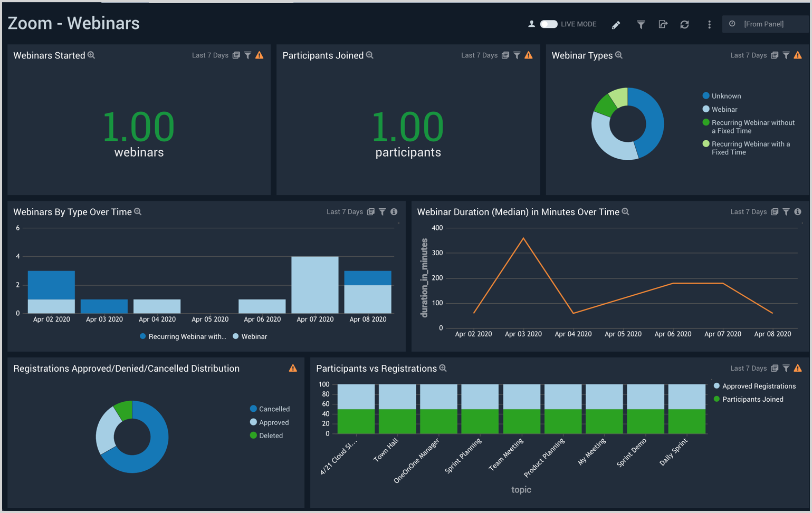
Task: Refresh the dashboard via the refresh icon
Action: click(x=685, y=24)
